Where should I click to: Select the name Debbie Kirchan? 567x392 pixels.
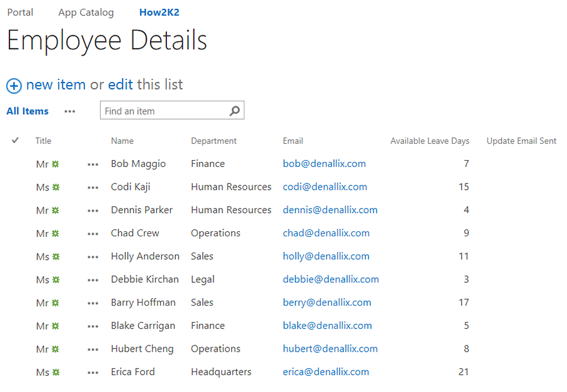[145, 280]
